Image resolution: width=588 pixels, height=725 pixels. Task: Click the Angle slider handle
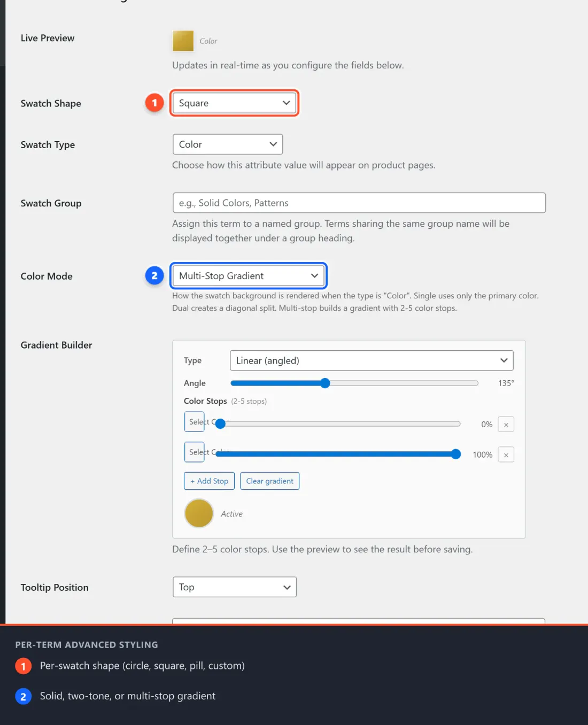(x=325, y=383)
